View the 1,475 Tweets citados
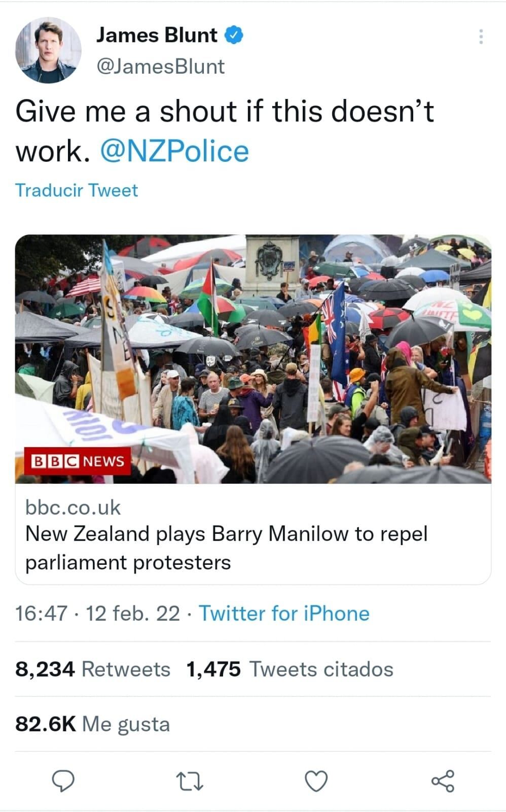The width and height of the screenshot is (506, 812). [x=290, y=669]
